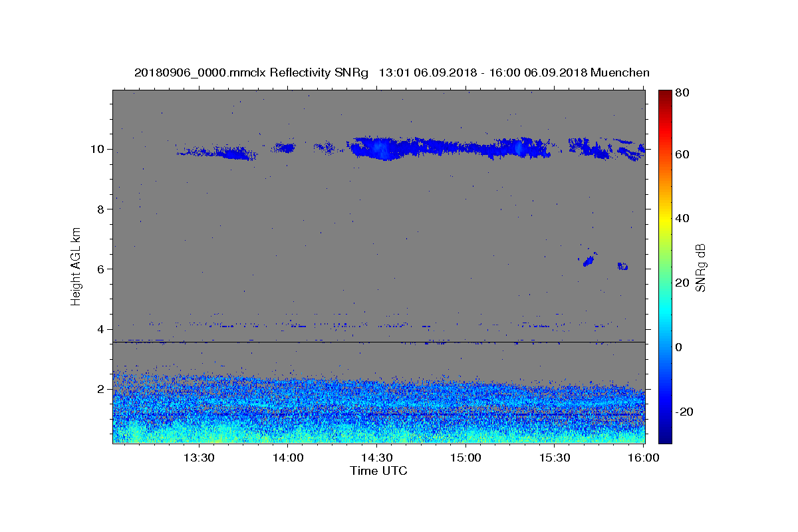
Task: Click the 15:30 time tick label
Action: click(x=555, y=458)
